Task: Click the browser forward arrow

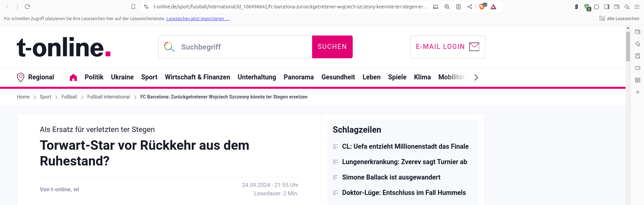Action: pos(17,7)
